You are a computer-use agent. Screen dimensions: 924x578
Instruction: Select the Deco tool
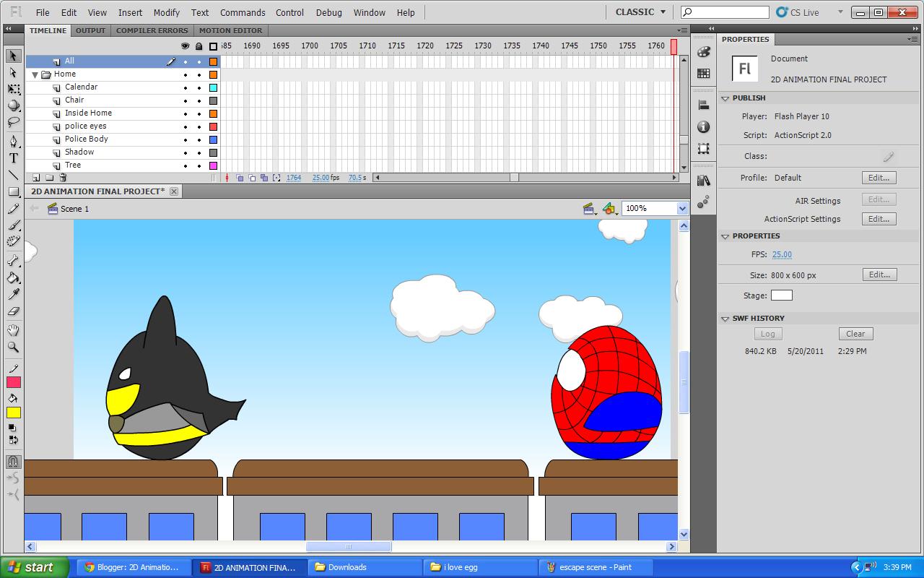[x=13, y=243]
